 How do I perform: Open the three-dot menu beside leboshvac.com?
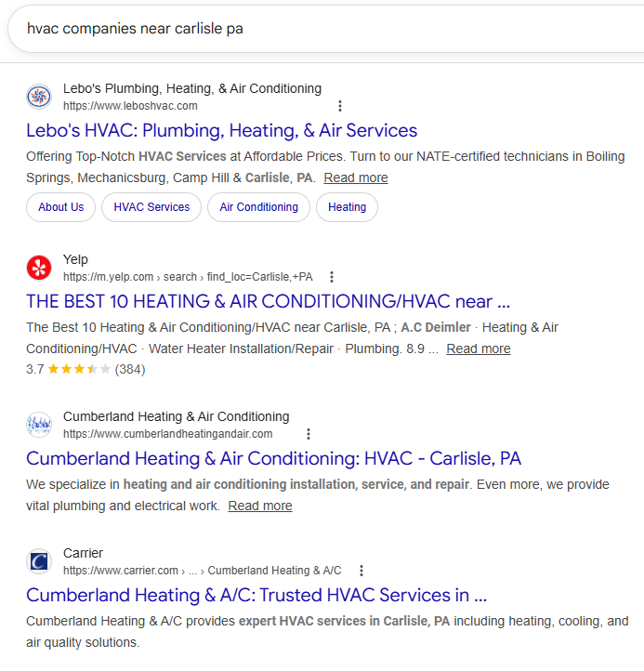click(x=340, y=106)
